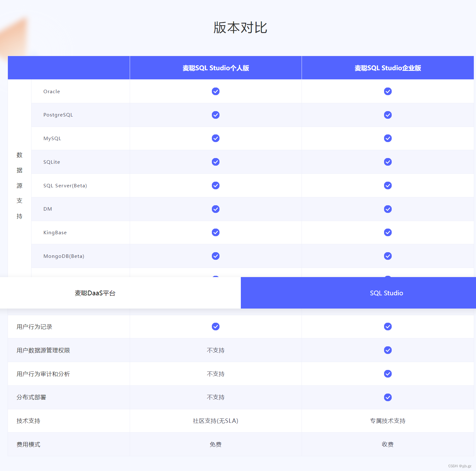Click the DM database checkmark under 企业版
The image size is (476, 471).
(388, 209)
